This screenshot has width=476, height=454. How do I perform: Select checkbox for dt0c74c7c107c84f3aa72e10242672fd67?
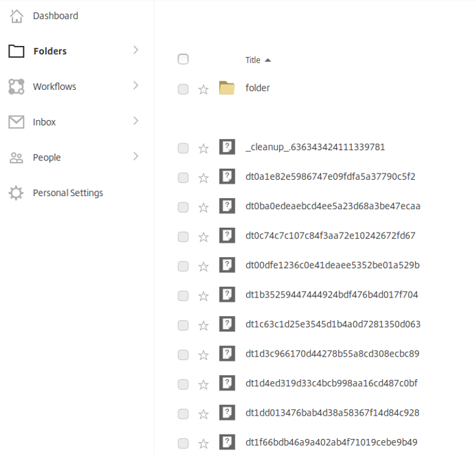click(183, 237)
